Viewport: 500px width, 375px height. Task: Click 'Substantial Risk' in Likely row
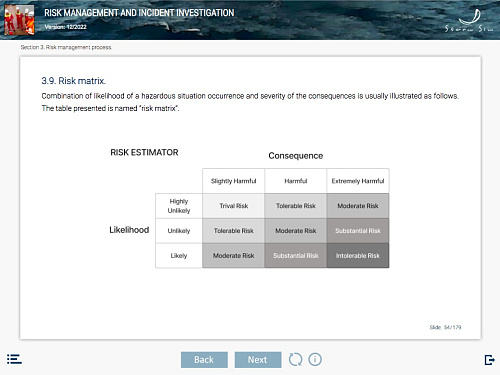tap(296, 256)
